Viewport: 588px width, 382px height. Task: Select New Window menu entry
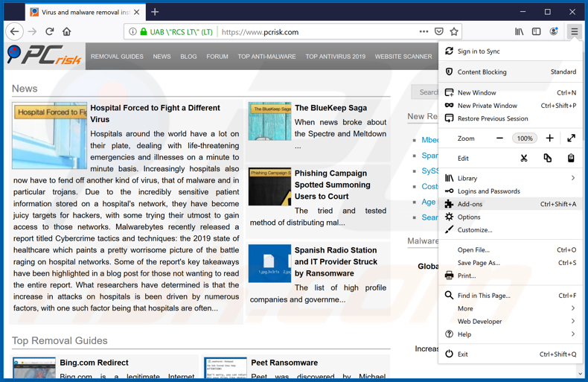pyautogui.click(x=510, y=92)
